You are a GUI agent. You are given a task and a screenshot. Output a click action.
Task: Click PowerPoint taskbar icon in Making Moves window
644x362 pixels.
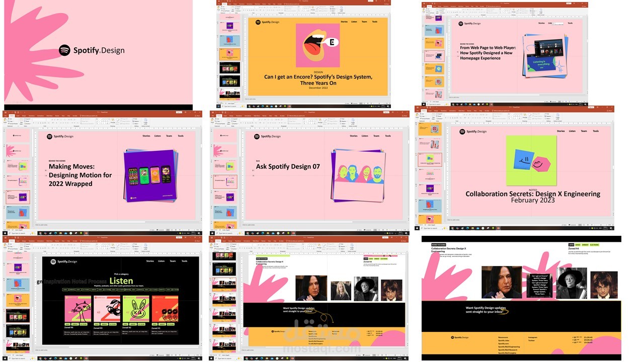point(87,233)
